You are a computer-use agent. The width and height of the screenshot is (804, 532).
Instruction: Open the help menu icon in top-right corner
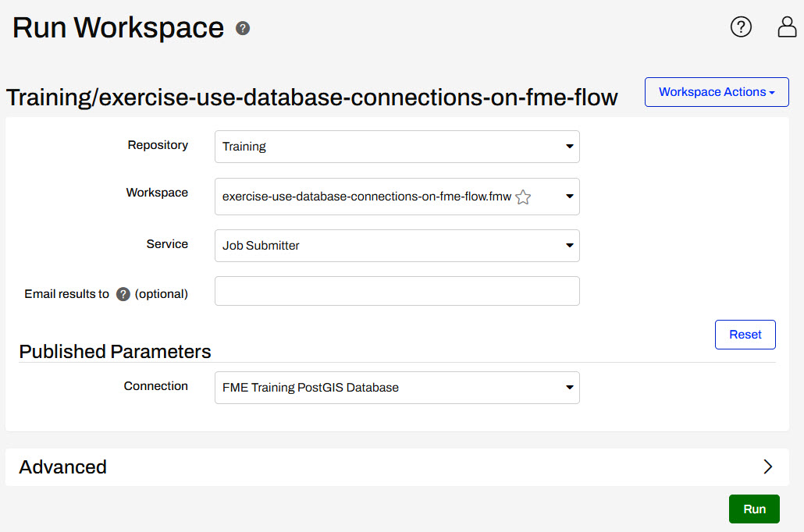[740, 27]
